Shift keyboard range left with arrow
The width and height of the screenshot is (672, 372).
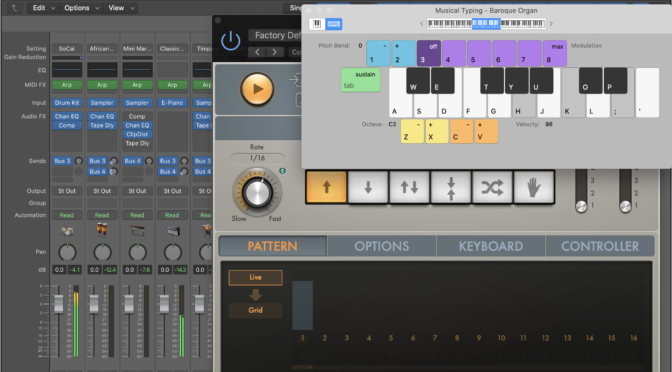(421, 24)
